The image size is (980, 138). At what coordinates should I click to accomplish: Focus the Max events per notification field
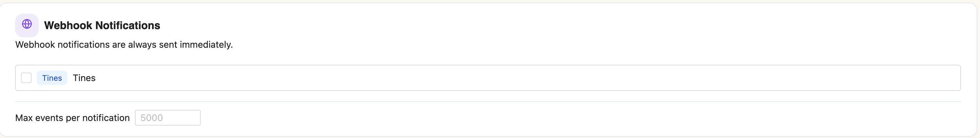point(167,117)
